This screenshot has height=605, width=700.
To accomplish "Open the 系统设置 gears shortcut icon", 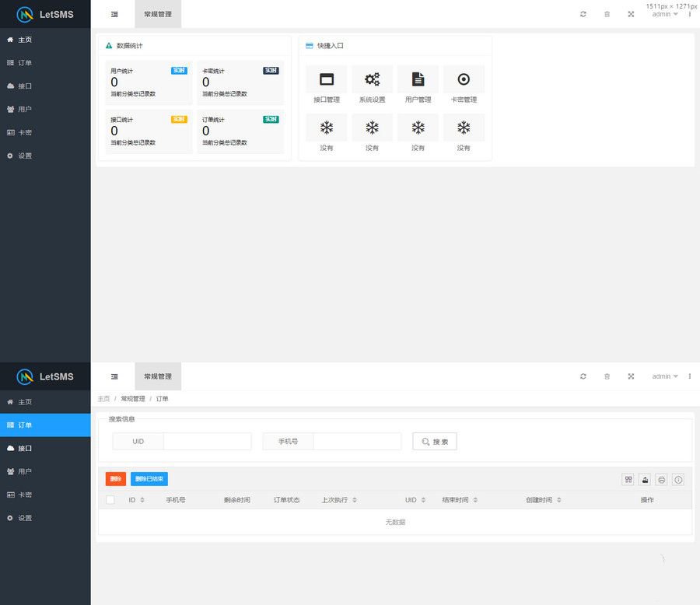I will pyautogui.click(x=372, y=79).
